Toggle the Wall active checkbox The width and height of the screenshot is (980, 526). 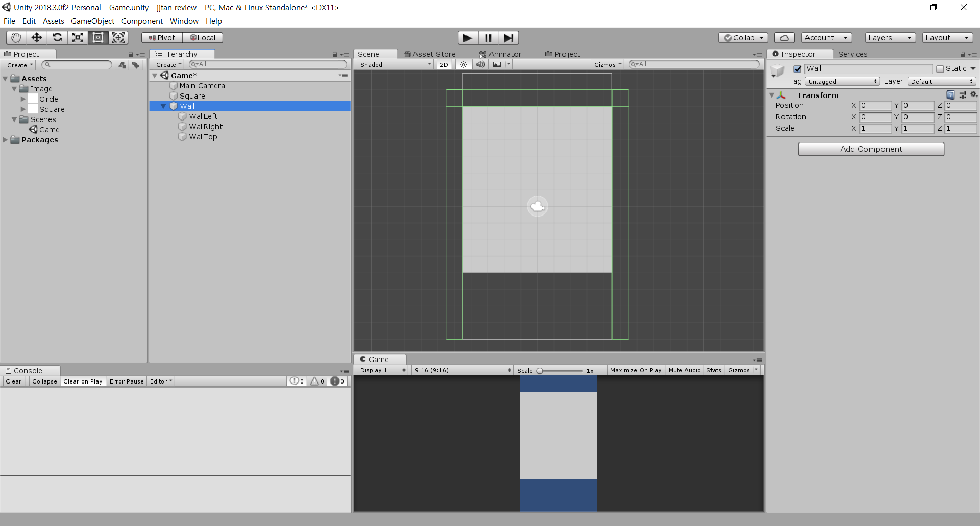(797, 69)
